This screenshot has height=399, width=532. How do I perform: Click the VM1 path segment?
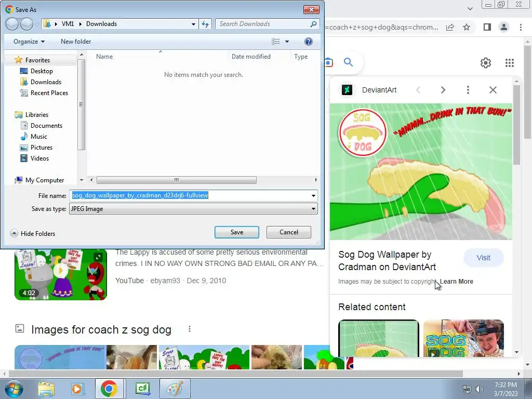(x=68, y=24)
